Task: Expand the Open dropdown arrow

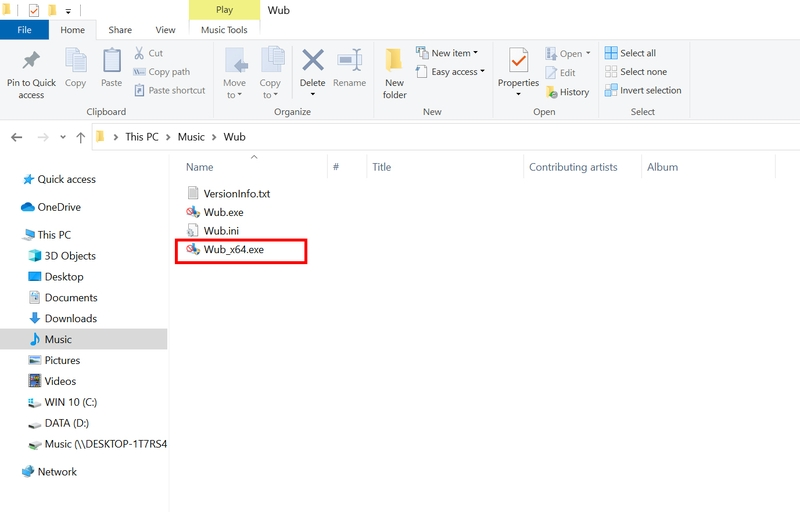Action: (588, 53)
